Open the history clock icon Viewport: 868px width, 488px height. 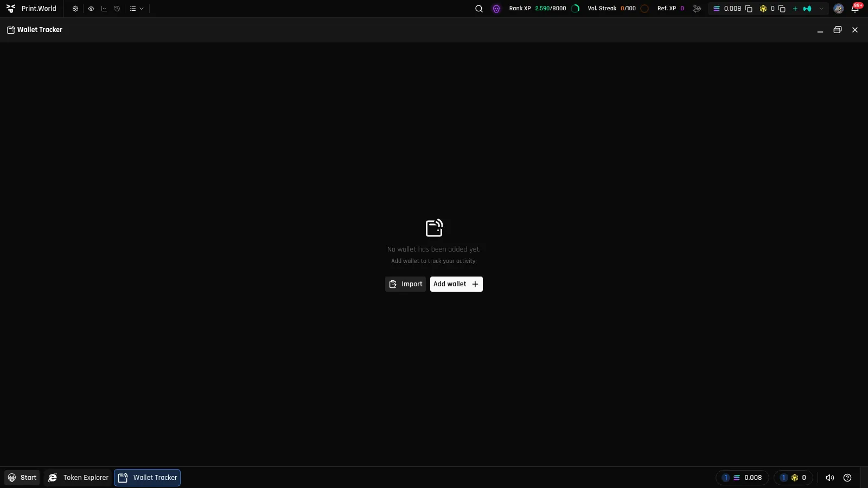[x=117, y=9]
